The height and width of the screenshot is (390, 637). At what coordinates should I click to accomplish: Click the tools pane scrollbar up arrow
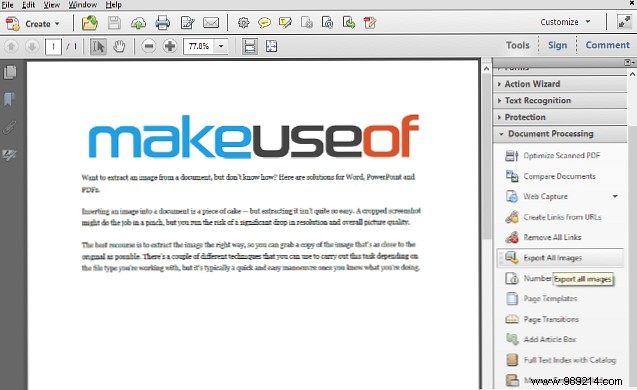click(x=632, y=74)
